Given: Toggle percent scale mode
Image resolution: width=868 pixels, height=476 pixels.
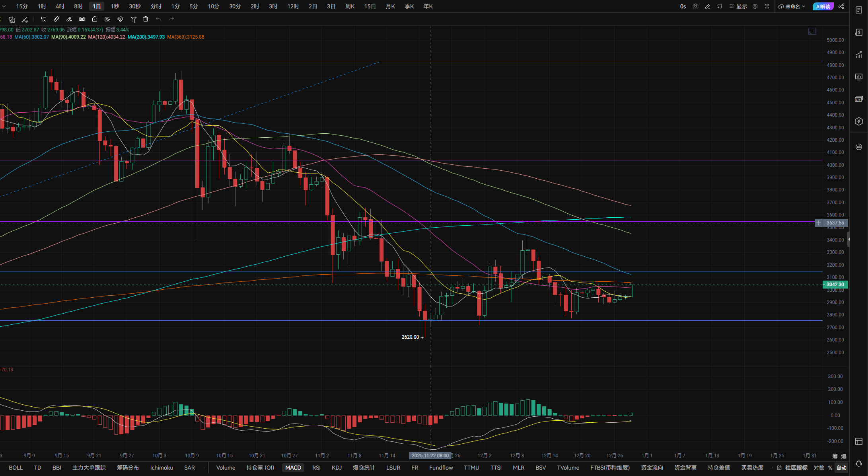Looking at the screenshot, I should coord(830,468).
